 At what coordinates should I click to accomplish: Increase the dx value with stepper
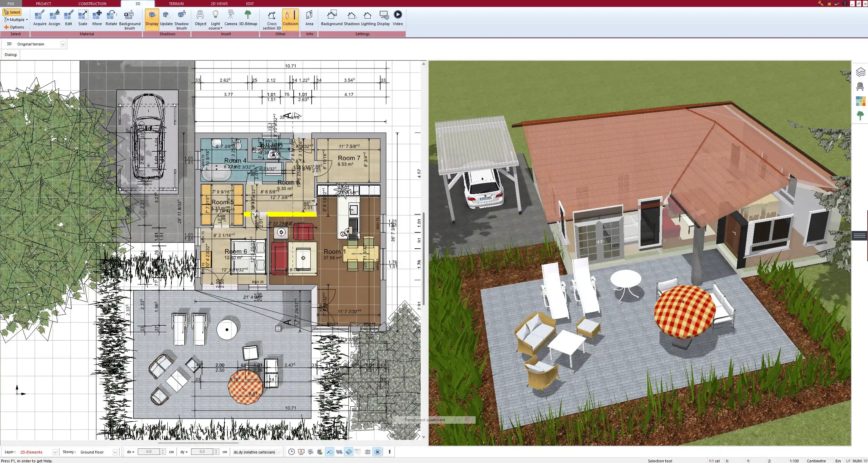pos(163,450)
